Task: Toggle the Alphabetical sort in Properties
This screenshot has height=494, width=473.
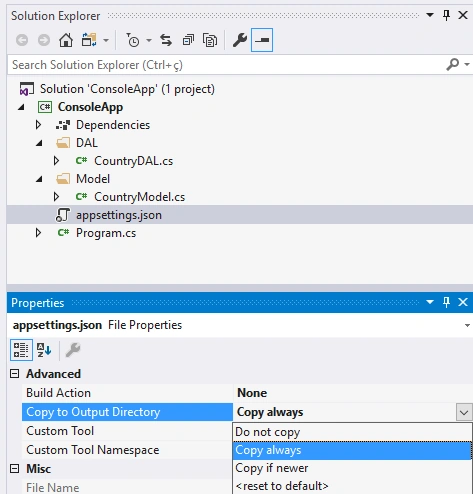Action: click(x=44, y=350)
